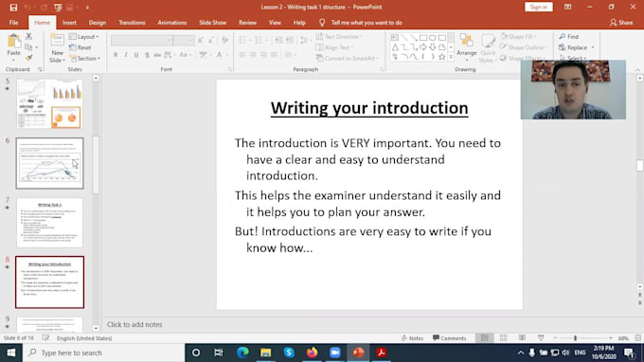Viewport: 644px width, 362px height.
Task: Click Increase Font Size icon
Action: (x=201, y=40)
